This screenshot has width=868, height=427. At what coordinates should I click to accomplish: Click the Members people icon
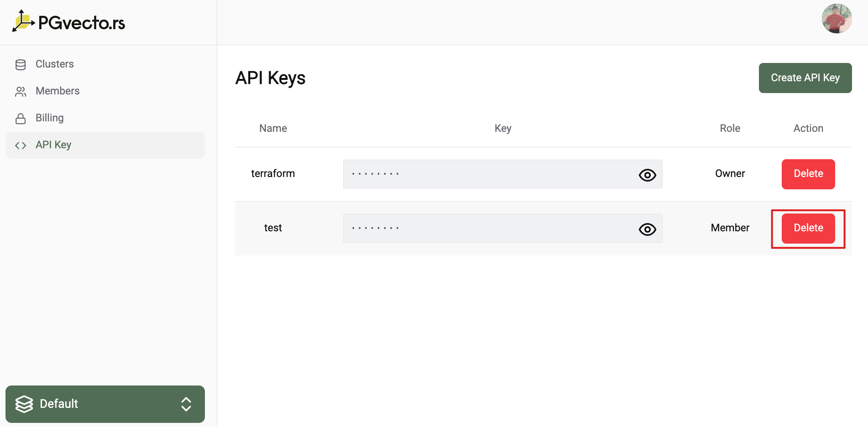coord(21,92)
